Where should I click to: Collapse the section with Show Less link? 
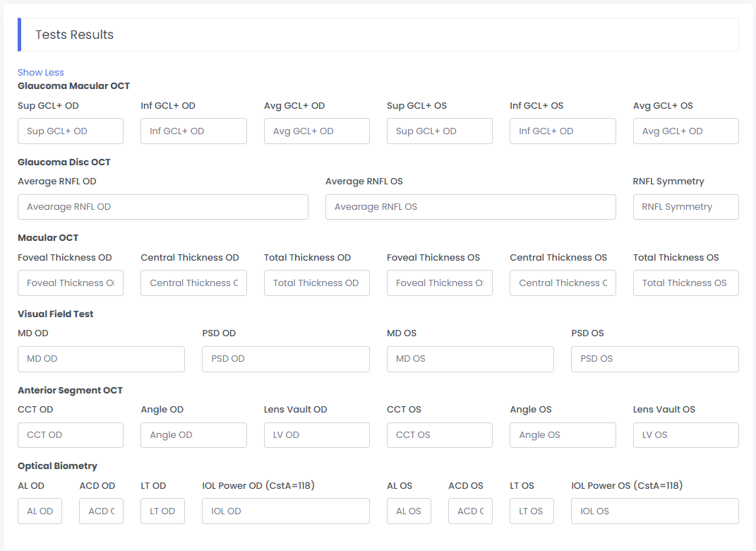click(40, 72)
